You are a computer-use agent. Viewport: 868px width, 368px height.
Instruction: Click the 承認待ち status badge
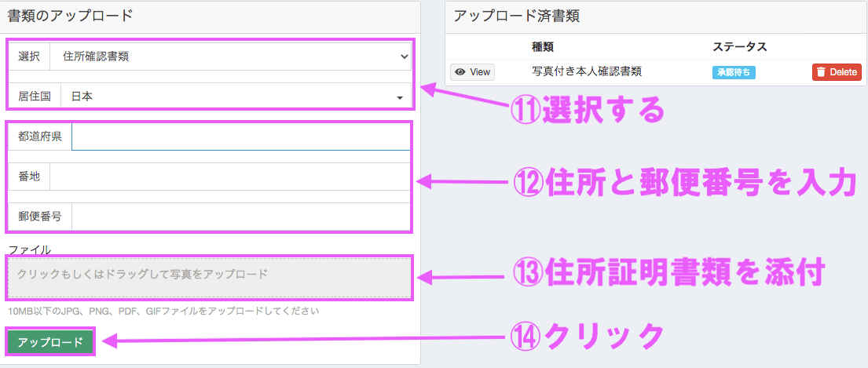pyautogui.click(x=734, y=72)
